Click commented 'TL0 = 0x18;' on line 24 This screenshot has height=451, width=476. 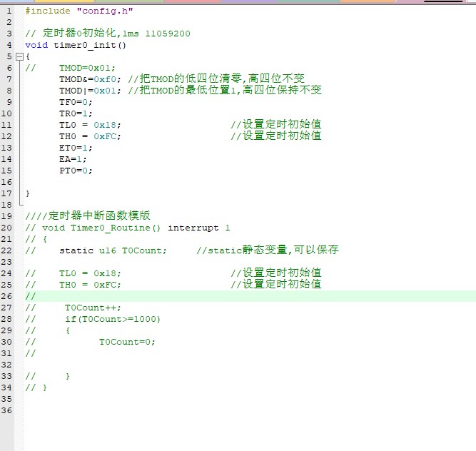point(90,273)
